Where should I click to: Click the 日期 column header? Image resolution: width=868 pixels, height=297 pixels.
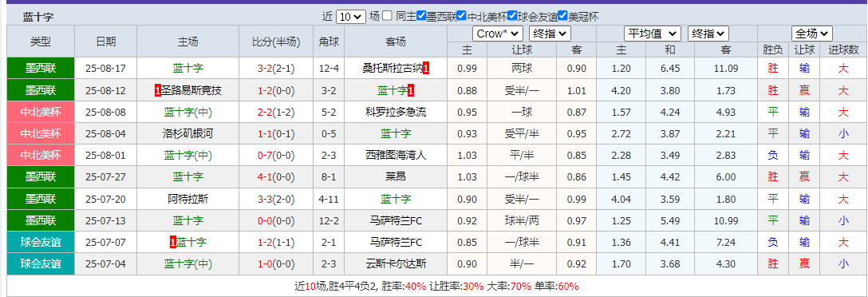click(106, 42)
